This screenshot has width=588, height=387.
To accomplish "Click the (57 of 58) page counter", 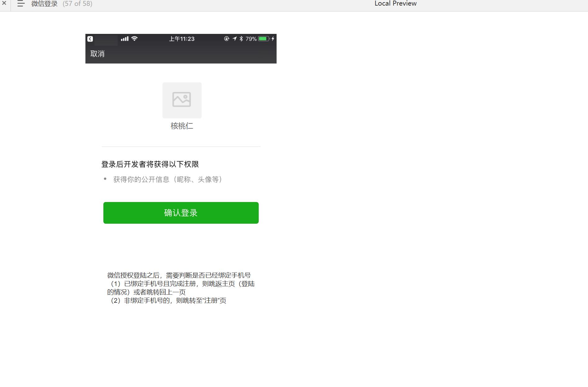I will (77, 4).
